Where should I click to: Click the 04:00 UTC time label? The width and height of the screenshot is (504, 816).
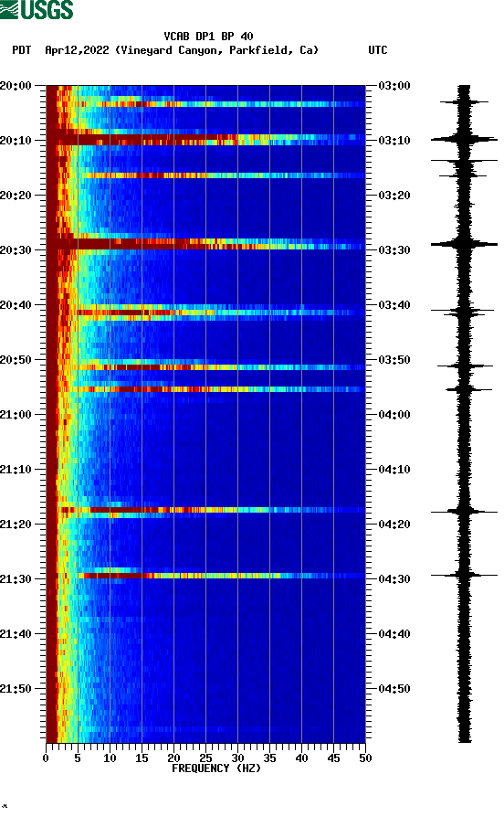(x=394, y=415)
